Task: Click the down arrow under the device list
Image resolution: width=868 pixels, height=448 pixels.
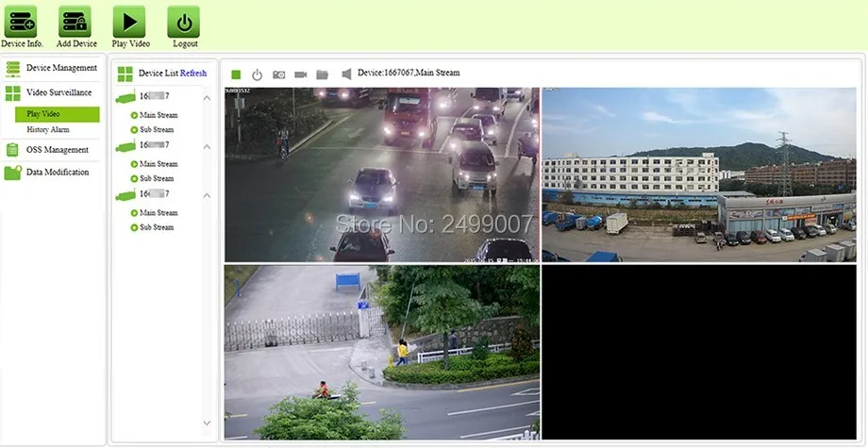Action: 207,423
